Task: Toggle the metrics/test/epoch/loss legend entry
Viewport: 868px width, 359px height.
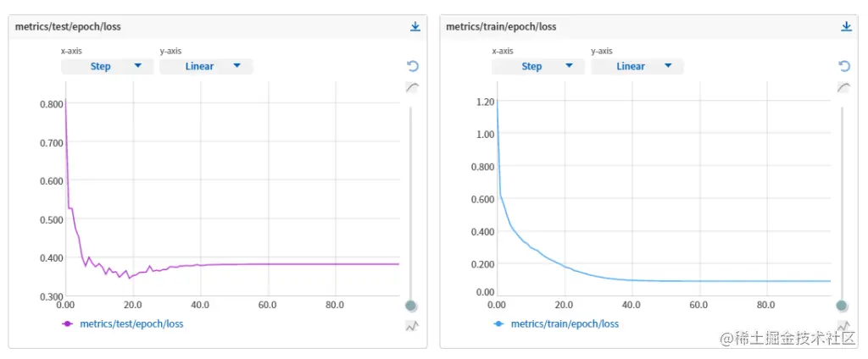Action: pyautogui.click(x=122, y=323)
